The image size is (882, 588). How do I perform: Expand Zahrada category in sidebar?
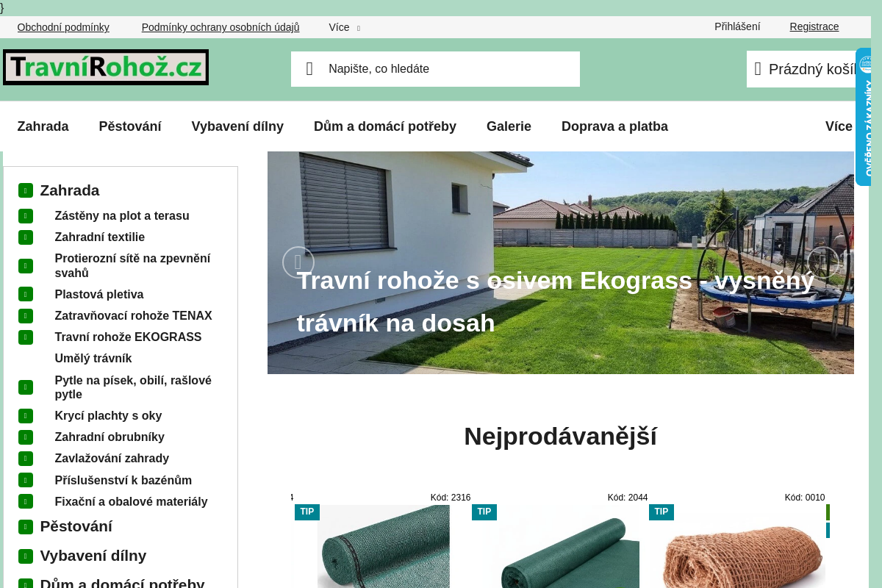pos(26,190)
